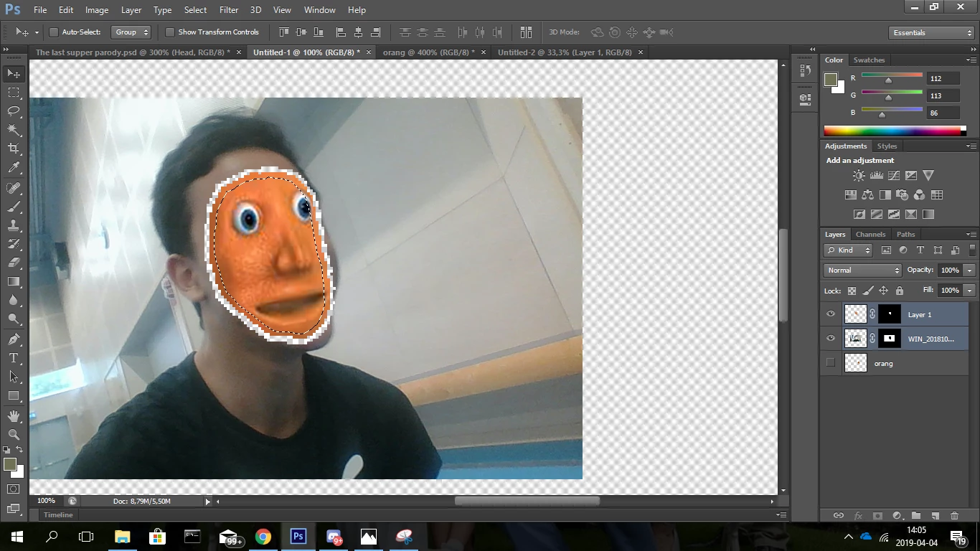Show the orang layer visibility box
This screenshot has width=980, height=551.
pos(831,363)
